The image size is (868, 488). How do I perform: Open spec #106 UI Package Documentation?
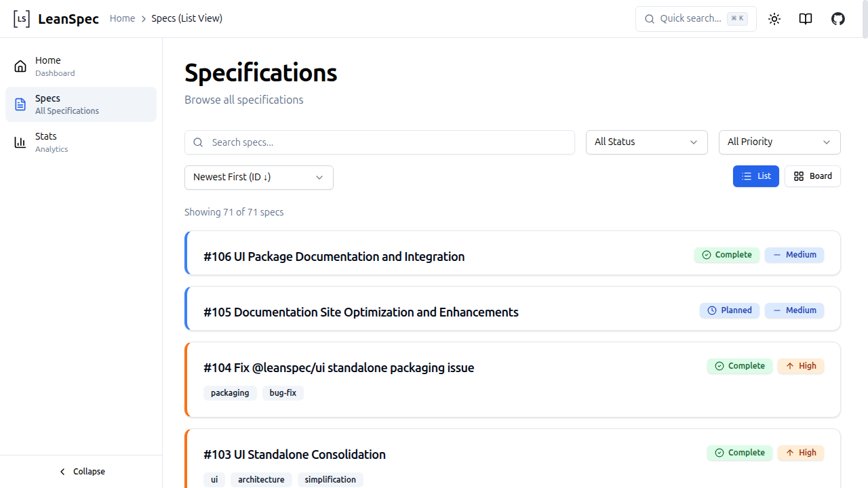pos(334,257)
